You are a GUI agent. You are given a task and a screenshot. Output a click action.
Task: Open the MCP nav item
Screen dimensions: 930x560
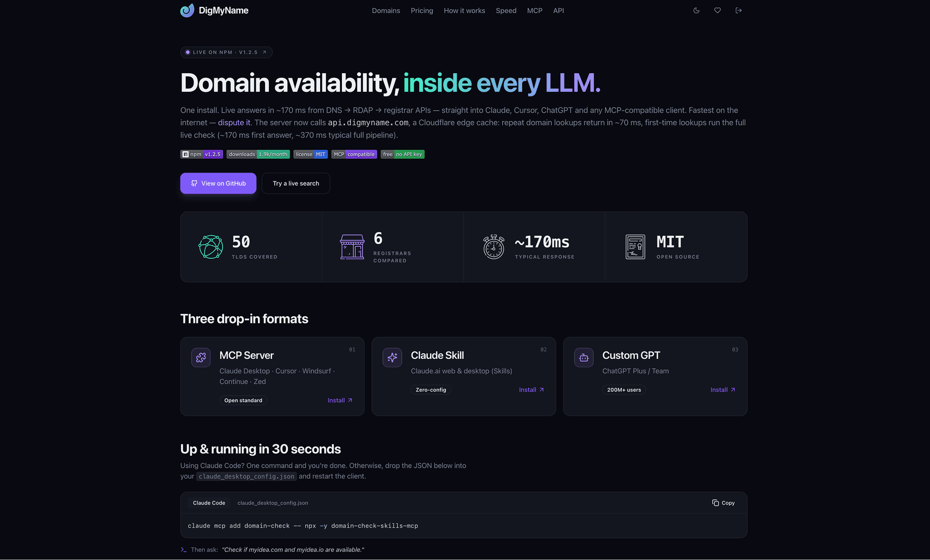pos(535,10)
